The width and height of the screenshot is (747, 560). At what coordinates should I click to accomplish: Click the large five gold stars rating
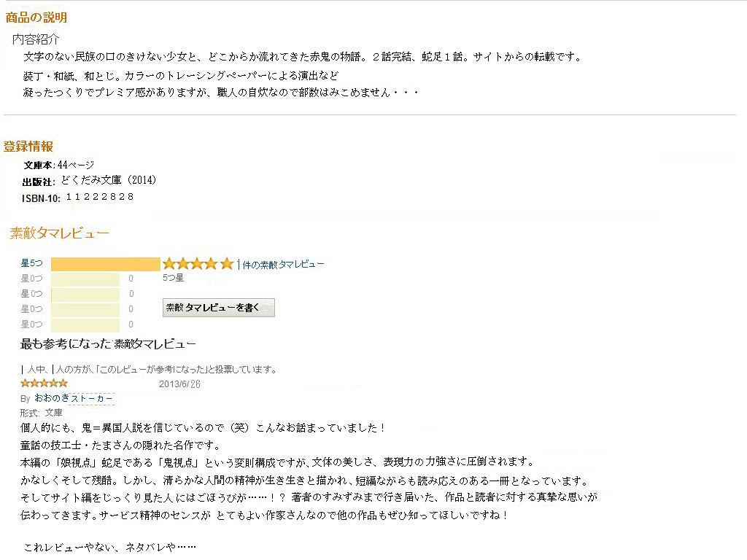tap(198, 264)
